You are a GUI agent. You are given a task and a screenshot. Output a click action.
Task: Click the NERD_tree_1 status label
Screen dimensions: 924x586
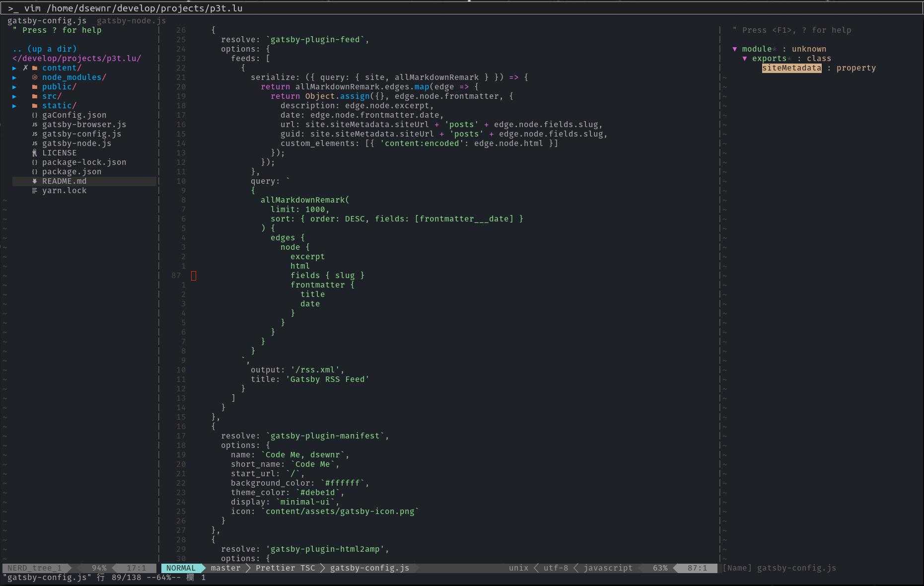(34, 568)
